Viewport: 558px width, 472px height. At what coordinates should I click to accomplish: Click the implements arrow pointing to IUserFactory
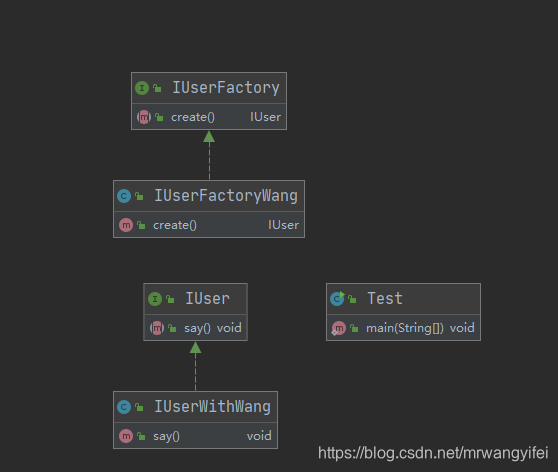[x=209, y=155]
